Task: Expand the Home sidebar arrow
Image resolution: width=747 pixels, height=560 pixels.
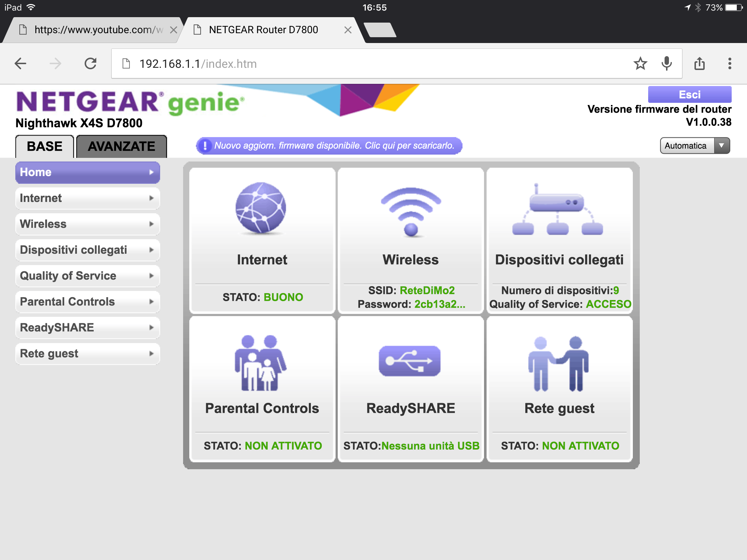Action: tap(151, 172)
